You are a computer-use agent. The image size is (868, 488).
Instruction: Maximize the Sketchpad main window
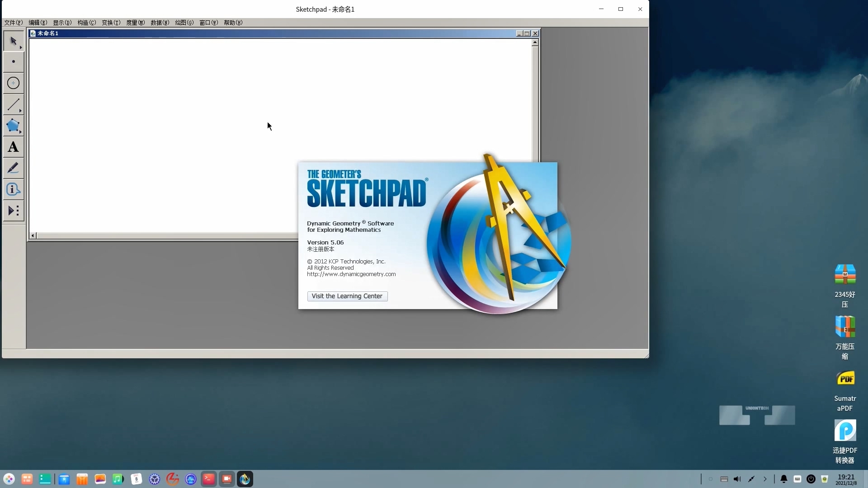pos(621,9)
